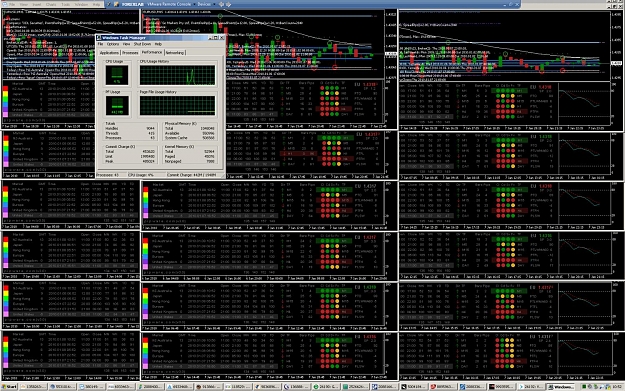Open the trading platform Help menu
Viewport: 625px width, 391px height.
point(96,4)
